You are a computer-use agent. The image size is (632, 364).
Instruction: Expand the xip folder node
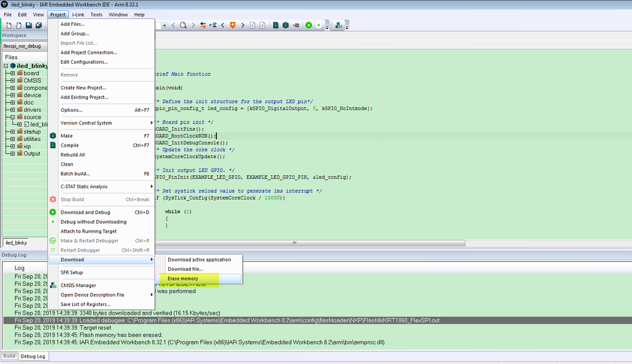(13, 146)
